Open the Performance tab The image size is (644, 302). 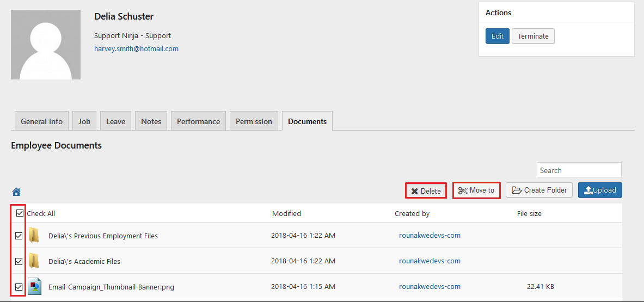coord(198,121)
